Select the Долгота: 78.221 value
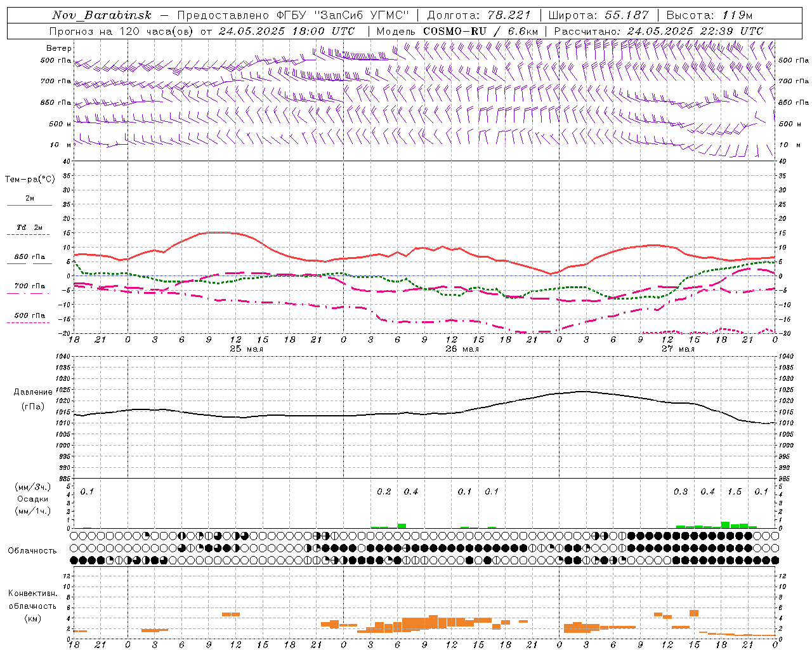Screen dimensions: 812x650 click(479, 15)
